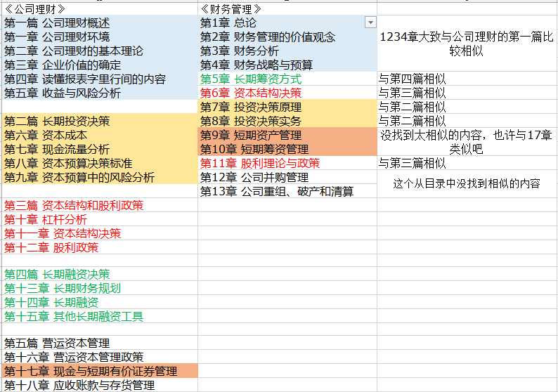Screen dimensions: 558x392
Task: Select the cell 第九章 资本预算中的风险分析
Action: (100, 177)
